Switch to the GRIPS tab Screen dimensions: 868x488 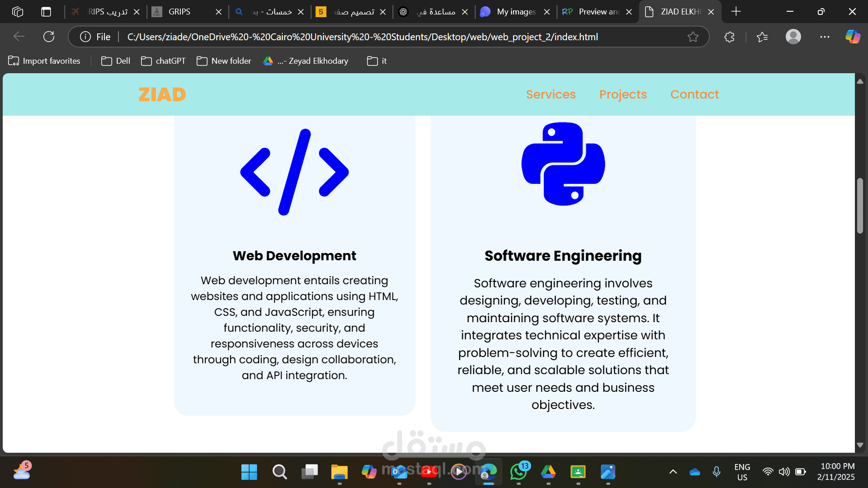179,12
